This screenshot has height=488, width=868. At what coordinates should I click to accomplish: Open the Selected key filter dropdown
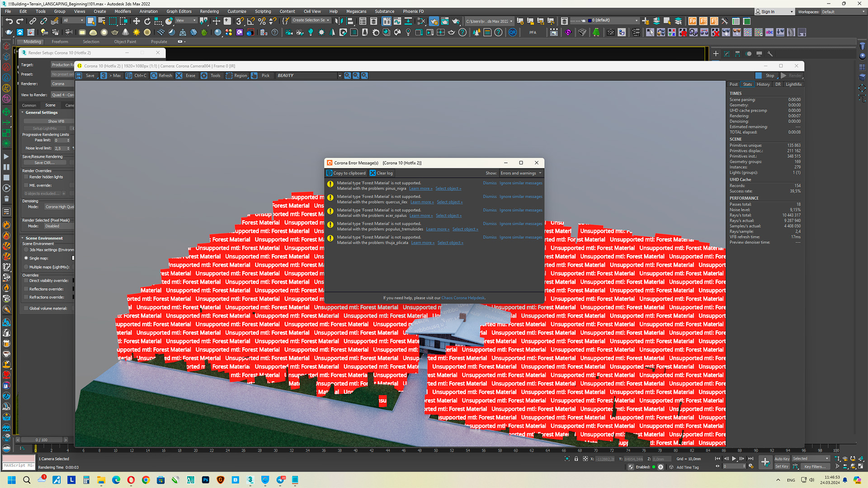click(x=811, y=459)
